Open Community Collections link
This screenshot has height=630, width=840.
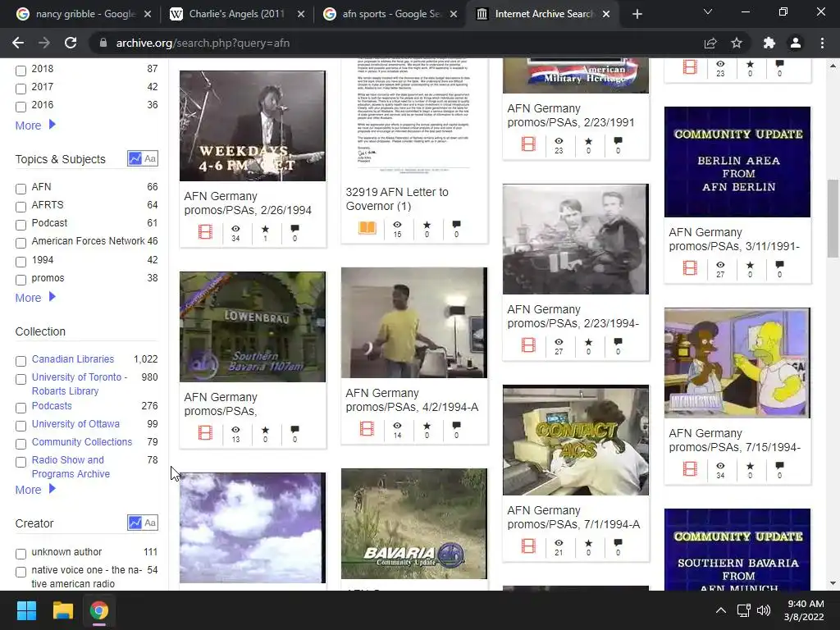81,442
